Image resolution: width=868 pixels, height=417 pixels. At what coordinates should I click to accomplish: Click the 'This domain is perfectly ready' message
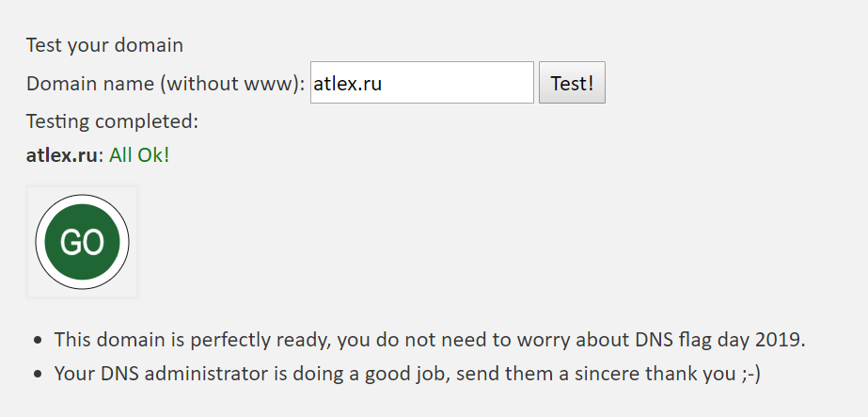point(430,340)
